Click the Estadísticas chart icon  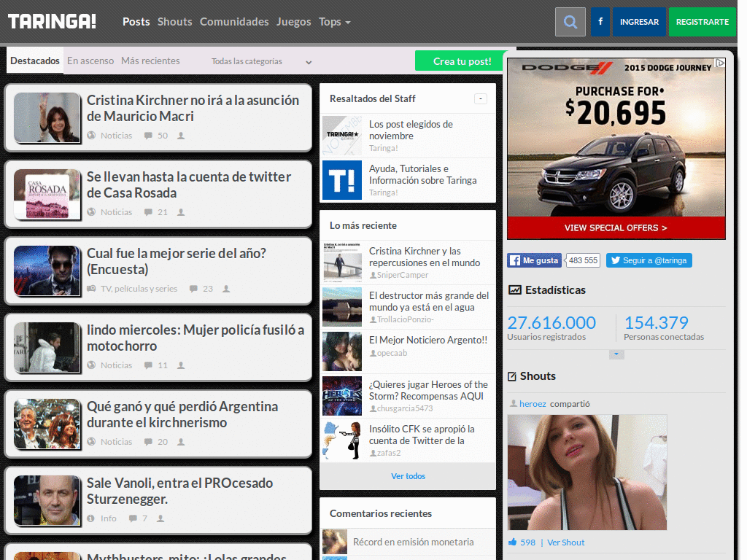(515, 290)
